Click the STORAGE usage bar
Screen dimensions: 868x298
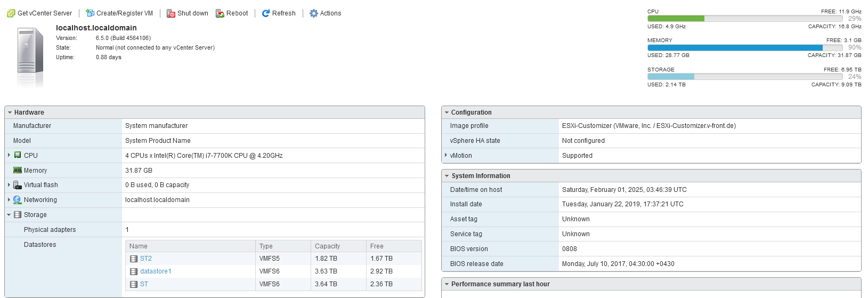[745, 77]
